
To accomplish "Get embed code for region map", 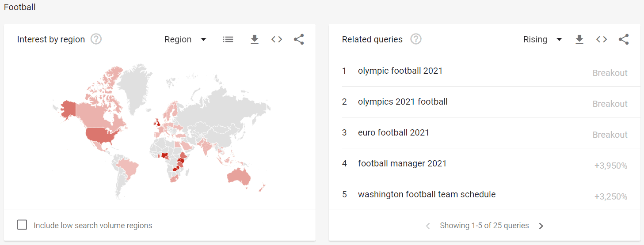I will (x=277, y=39).
